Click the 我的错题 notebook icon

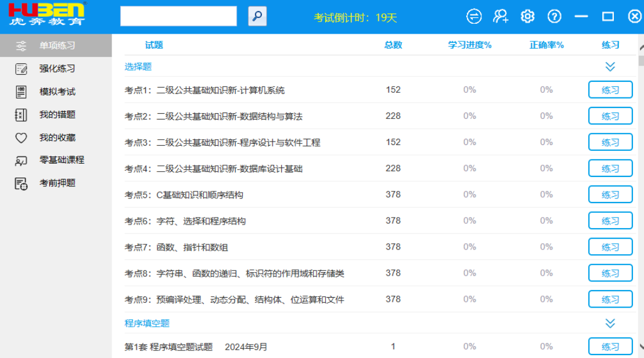tap(21, 115)
